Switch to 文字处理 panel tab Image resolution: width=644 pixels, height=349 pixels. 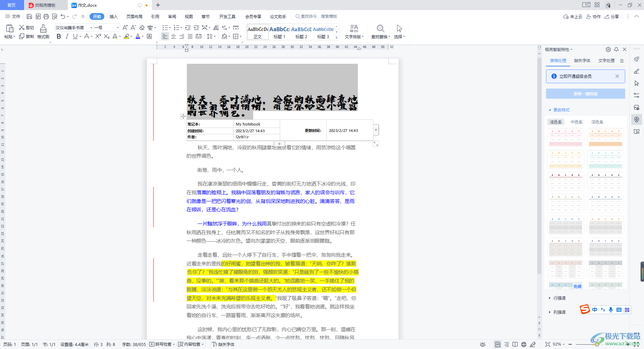coord(606,61)
